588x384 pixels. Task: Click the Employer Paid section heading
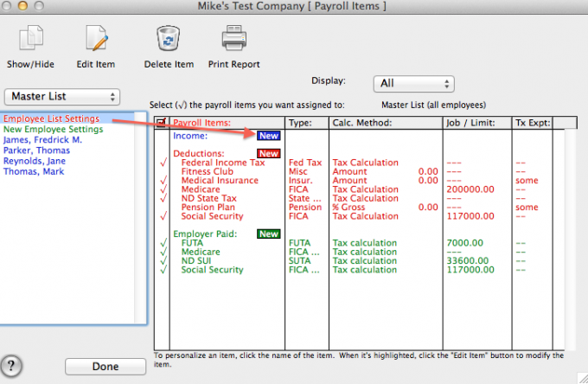click(205, 234)
